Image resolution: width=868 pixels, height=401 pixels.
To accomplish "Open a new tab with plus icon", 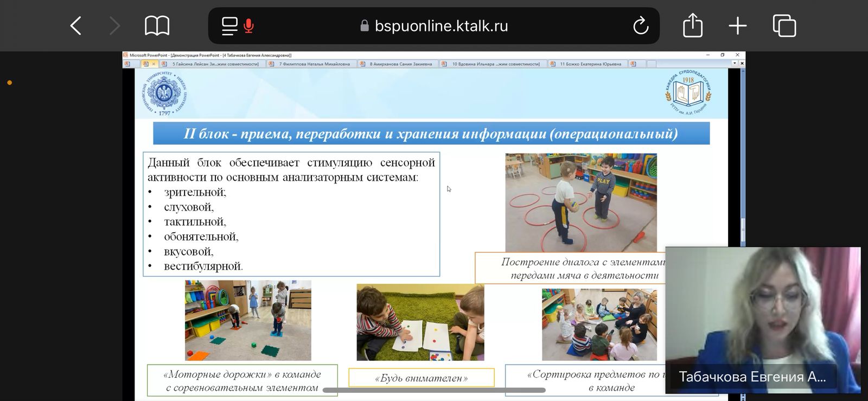I will pyautogui.click(x=737, y=26).
